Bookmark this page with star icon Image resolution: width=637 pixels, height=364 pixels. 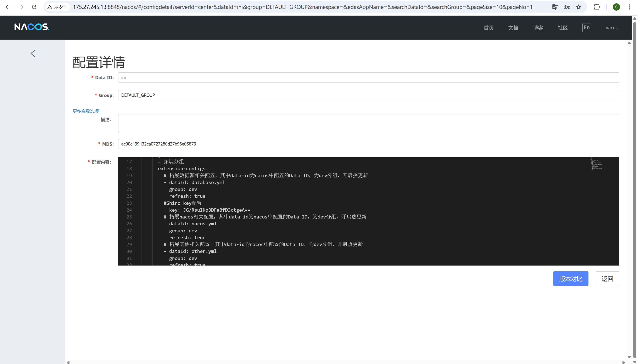click(579, 7)
